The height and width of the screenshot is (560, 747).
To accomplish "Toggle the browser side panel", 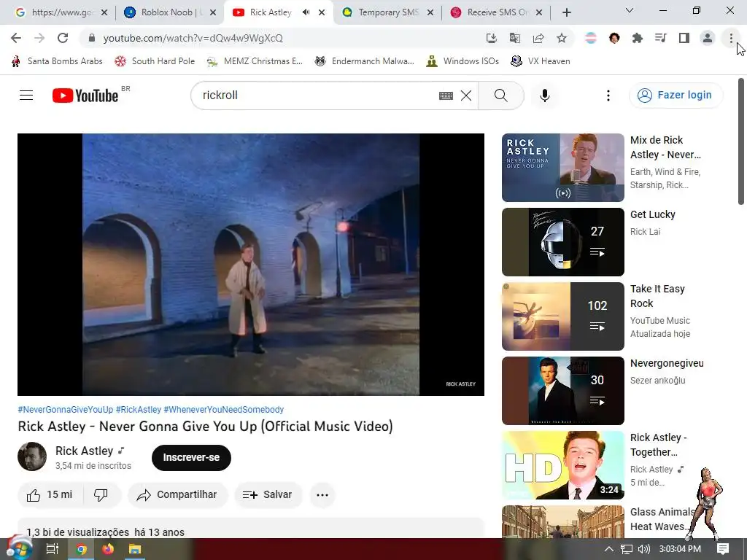I will point(684,38).
